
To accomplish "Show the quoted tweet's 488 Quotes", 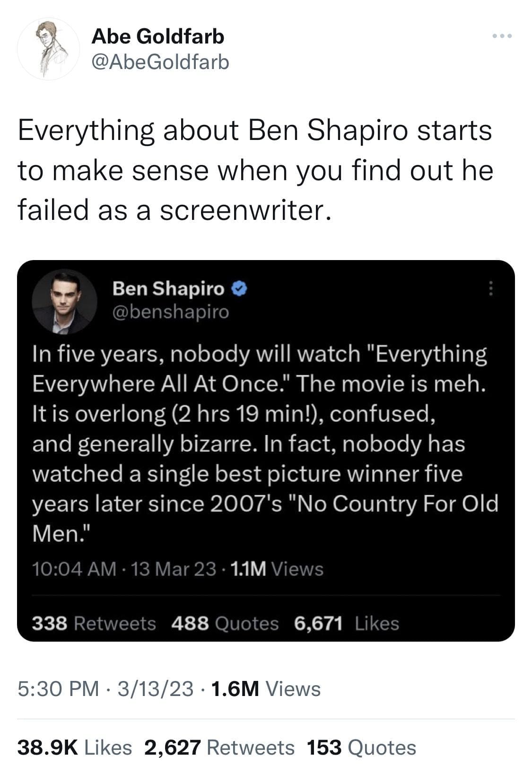I will pos(225,624).
